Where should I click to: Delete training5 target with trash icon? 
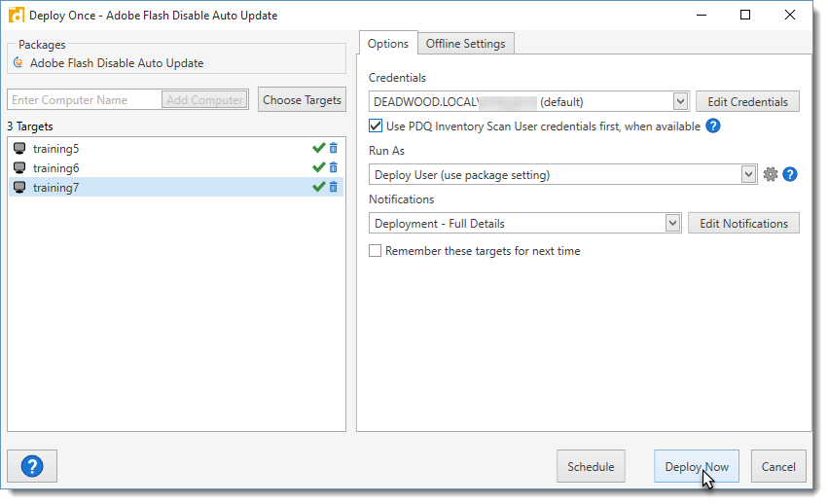[334, 148]
